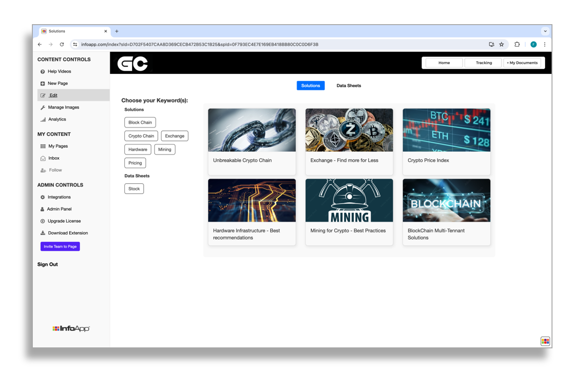Click the Invite Team to Page button
The image size is (588, 367).
(x=60, y=246)
